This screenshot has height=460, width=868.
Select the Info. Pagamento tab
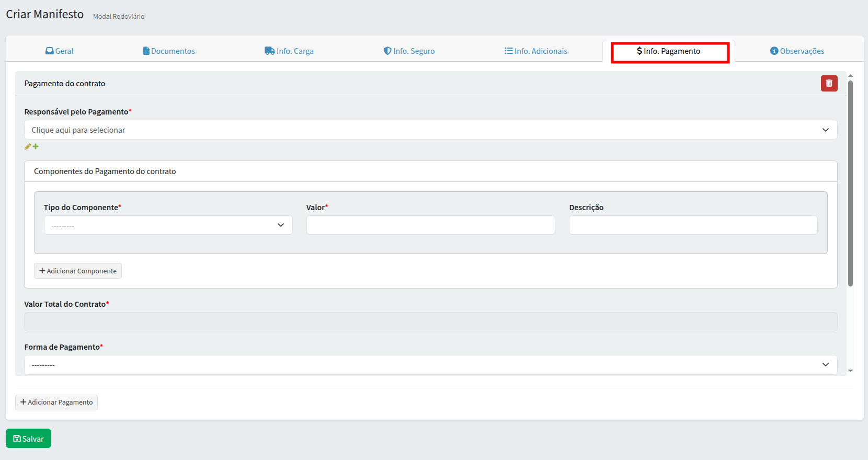(x=669, y=51)
